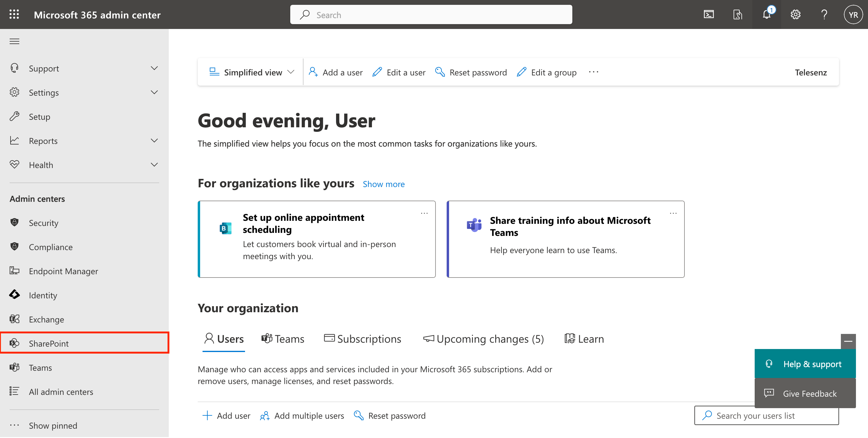Open options on appointment scheduling card
This screenshot has width=868, height=438.
[424, 213]
